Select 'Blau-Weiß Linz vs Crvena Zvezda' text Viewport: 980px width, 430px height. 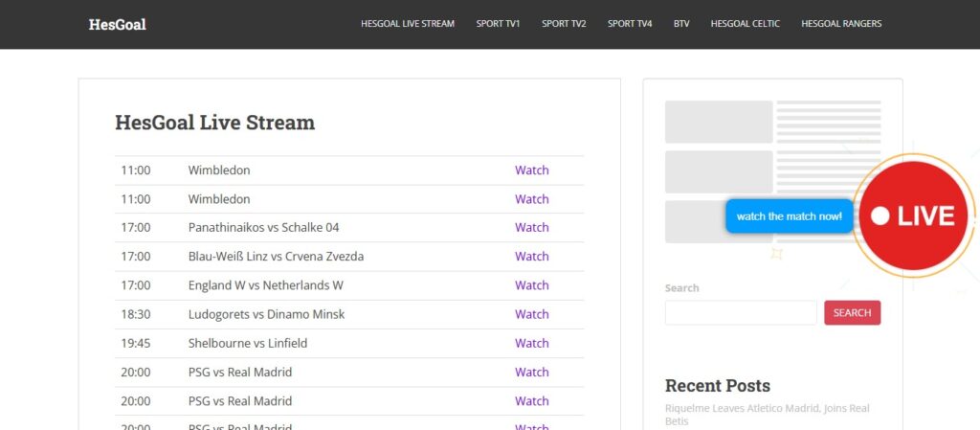click(x=276, y=257)
